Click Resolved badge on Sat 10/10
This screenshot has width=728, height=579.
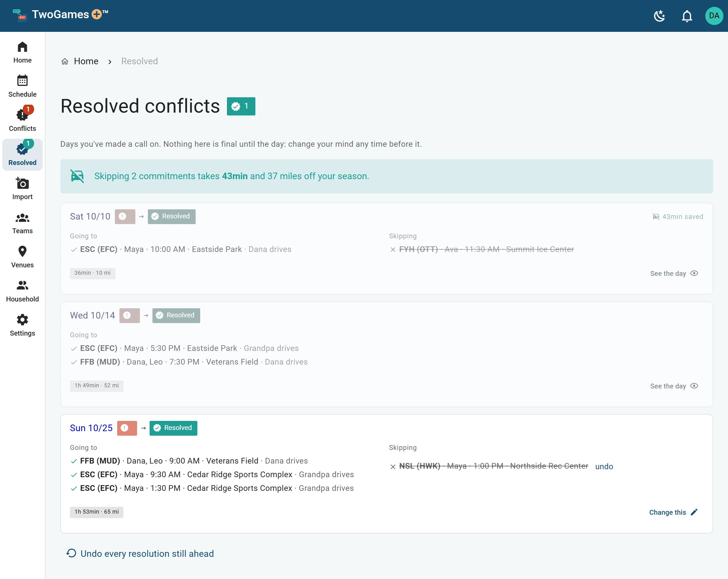coord(171,216)
